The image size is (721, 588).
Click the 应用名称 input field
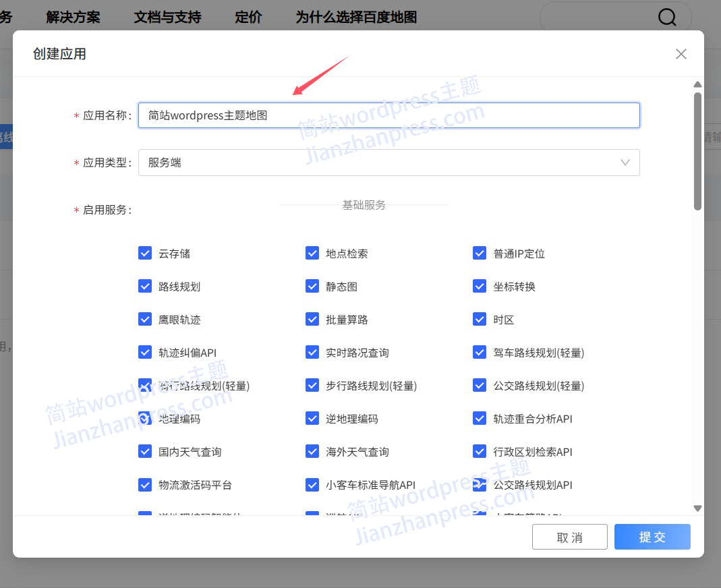click(x=388, y=115)
